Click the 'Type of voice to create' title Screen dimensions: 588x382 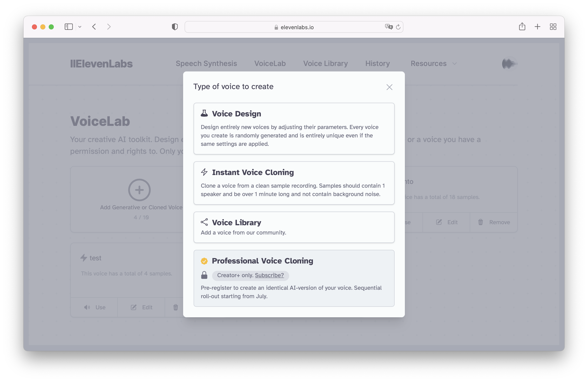tap(233, 87)
